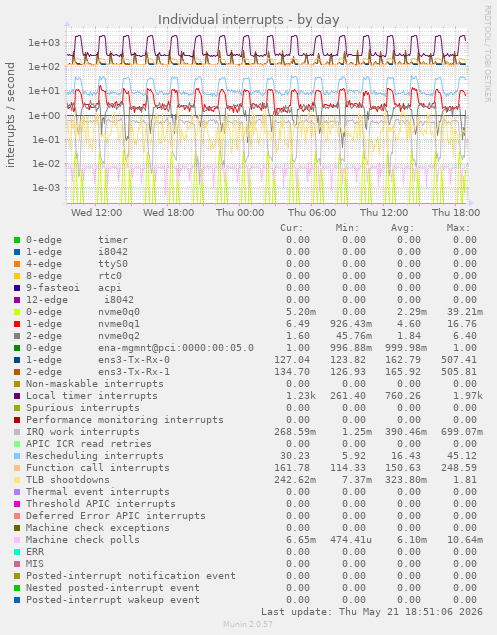Image resolution: width=497 pixels, height=635 pixels.
Task: Click the Wed 18:00 x-axis time label
Action: pyautogui.click(x=169, y=213)
